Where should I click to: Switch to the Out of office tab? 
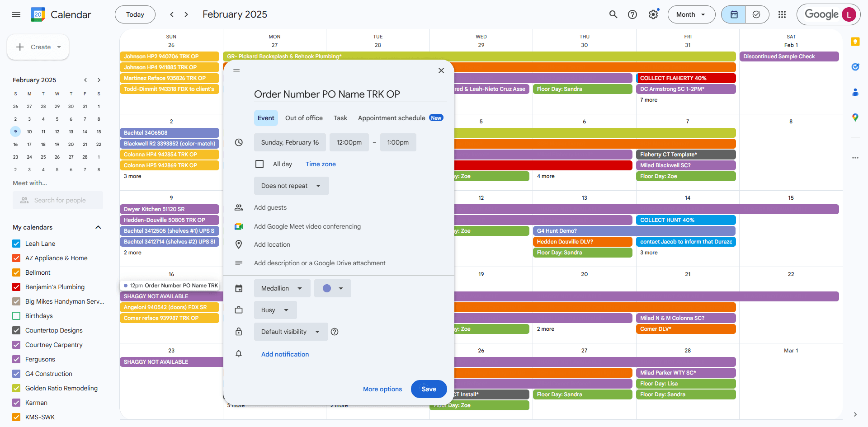pyautogui.click(x=304, y=118)
